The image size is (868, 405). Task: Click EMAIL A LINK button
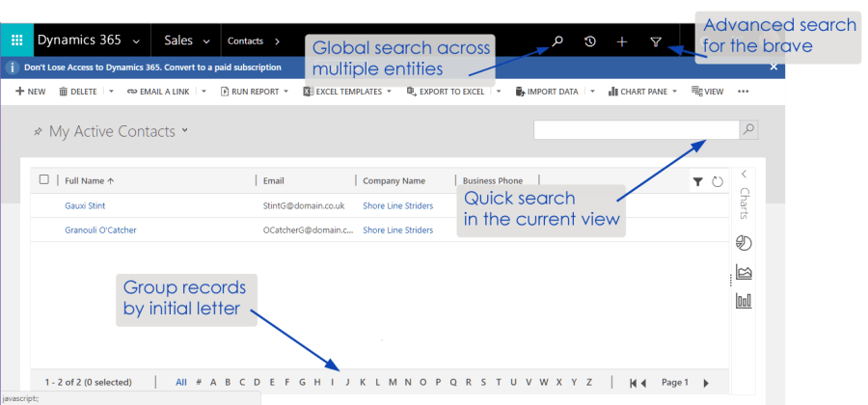pyautogui.click(x=158, y=92)
